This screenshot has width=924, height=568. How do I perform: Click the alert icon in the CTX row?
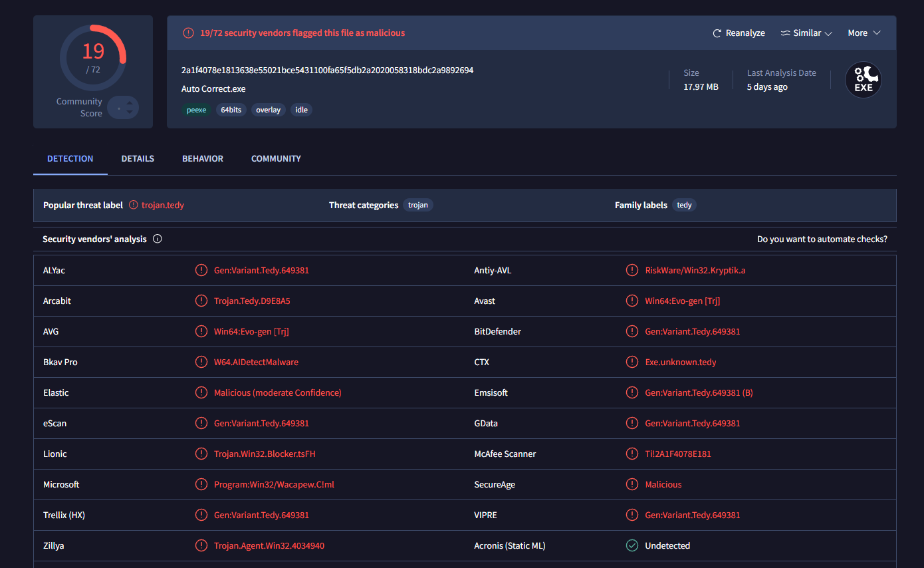coord(632,362)
